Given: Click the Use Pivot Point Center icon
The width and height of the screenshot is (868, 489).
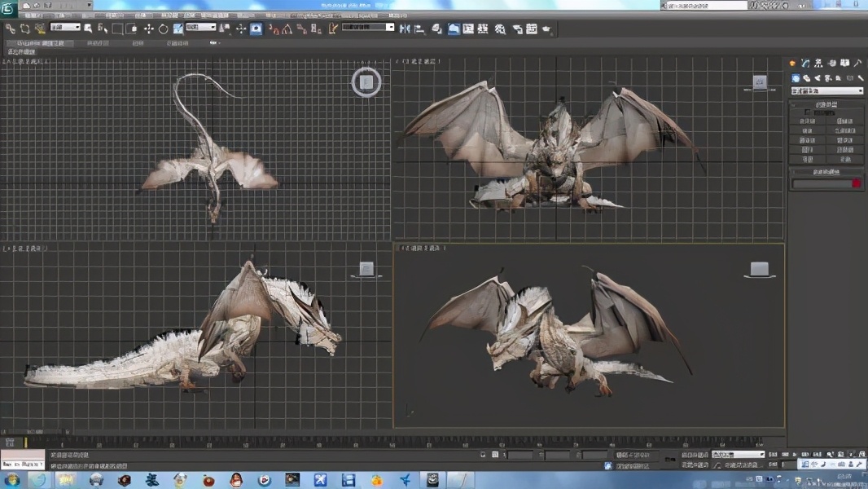Looking at the screenshot, I should (225, 29).
